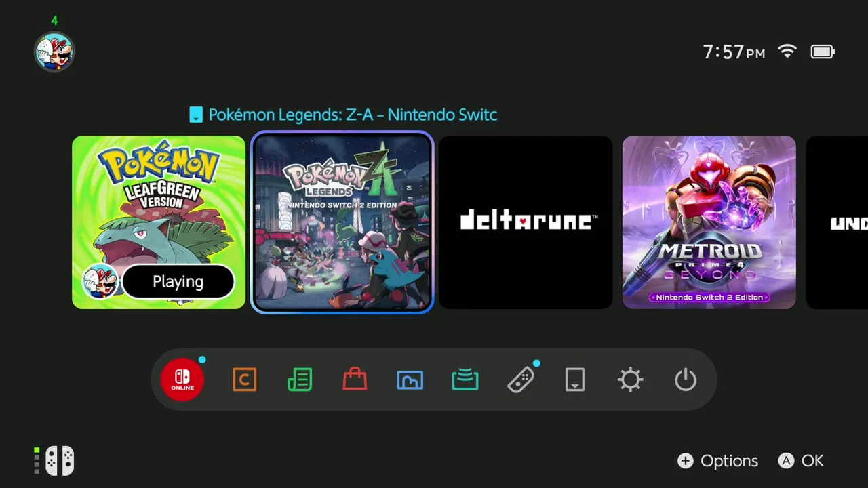The height and width of the screenshot is (488, 868).
Task: Select the partially visible Undertale tile
Action: 837,222
